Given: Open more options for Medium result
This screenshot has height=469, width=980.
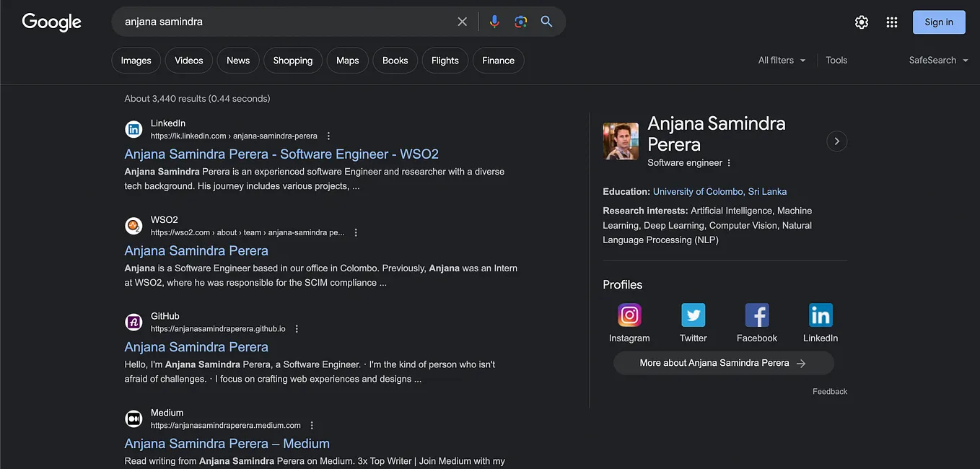Looking at the screenshot, I should click(312, 426).
